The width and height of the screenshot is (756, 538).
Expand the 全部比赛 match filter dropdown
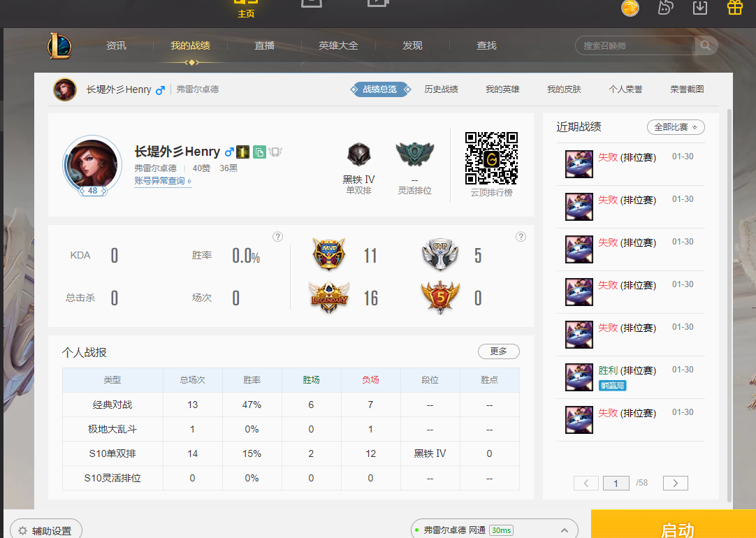pos(676,127)
